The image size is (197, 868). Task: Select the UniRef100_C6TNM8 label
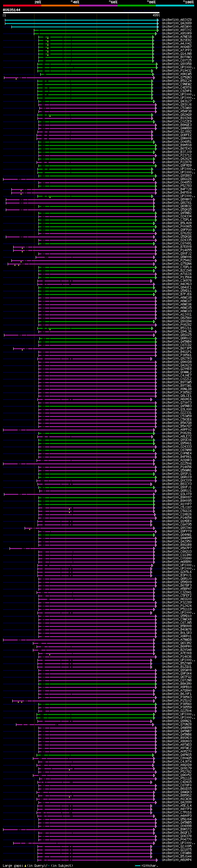tap(177, 450)
